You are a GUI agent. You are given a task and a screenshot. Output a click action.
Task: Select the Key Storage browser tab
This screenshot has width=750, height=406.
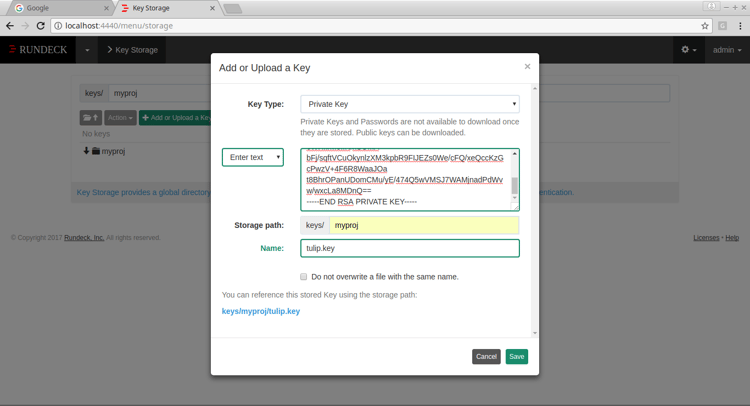[x=166, y=8]
